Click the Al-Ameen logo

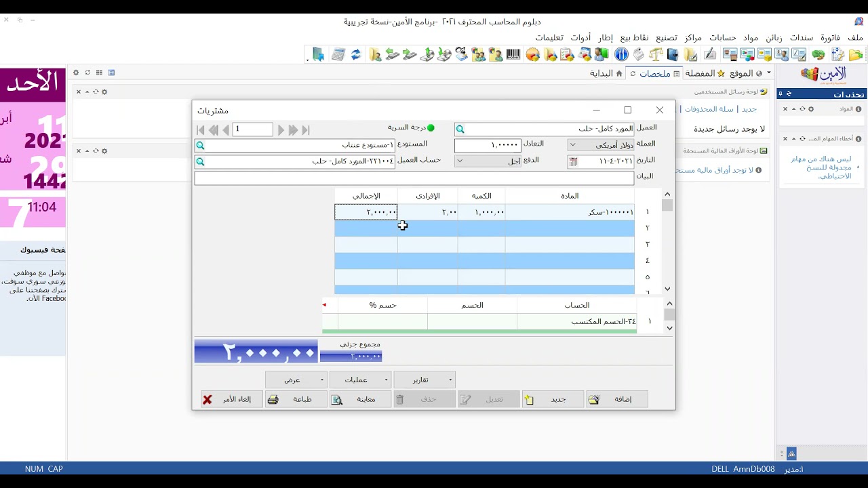[823, 76]
